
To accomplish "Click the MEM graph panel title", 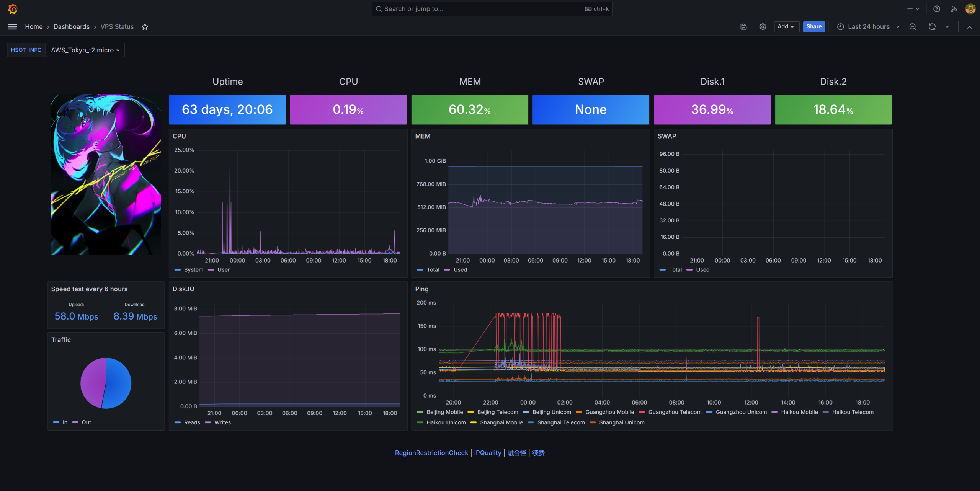I will point(423,136).
